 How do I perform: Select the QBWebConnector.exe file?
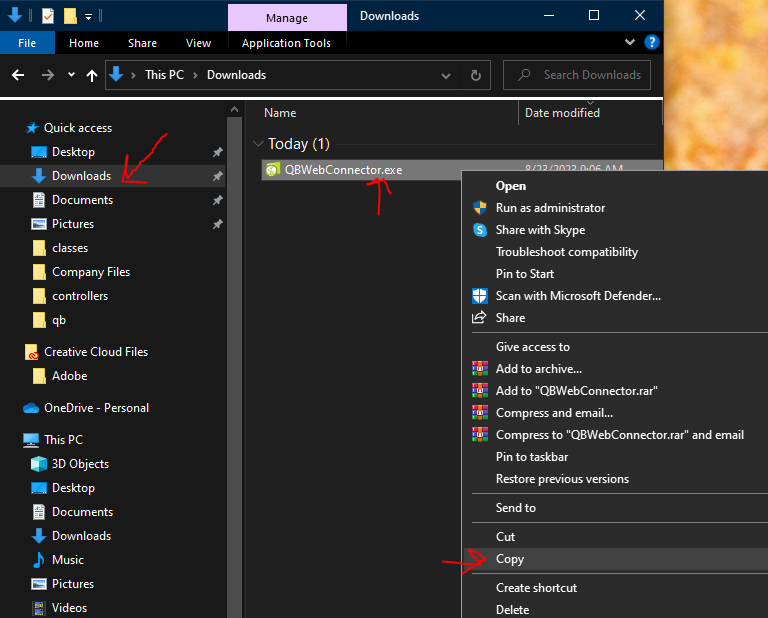(x=343, y=170)
